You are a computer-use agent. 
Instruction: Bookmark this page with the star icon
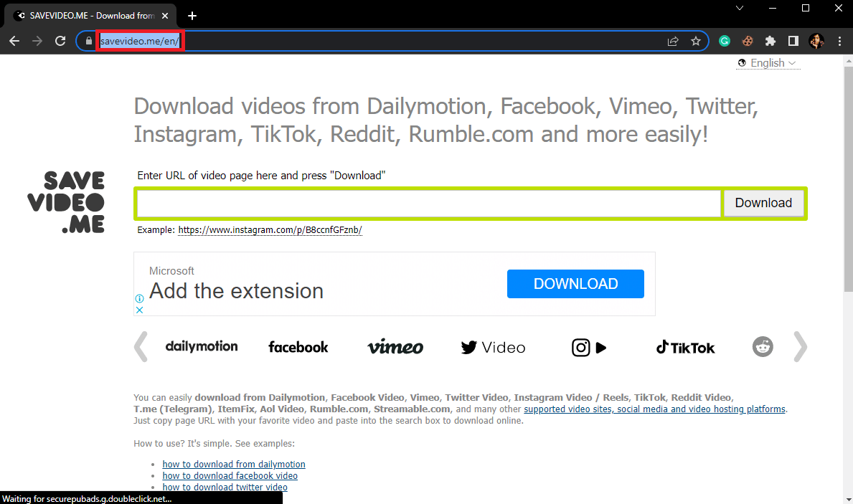tap(696, 41)
